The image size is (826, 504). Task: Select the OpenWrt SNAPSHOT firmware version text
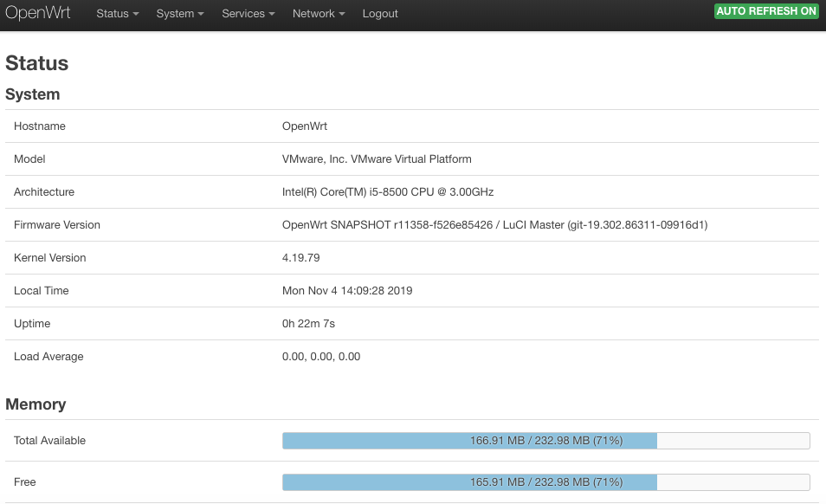tap(494, 225)
